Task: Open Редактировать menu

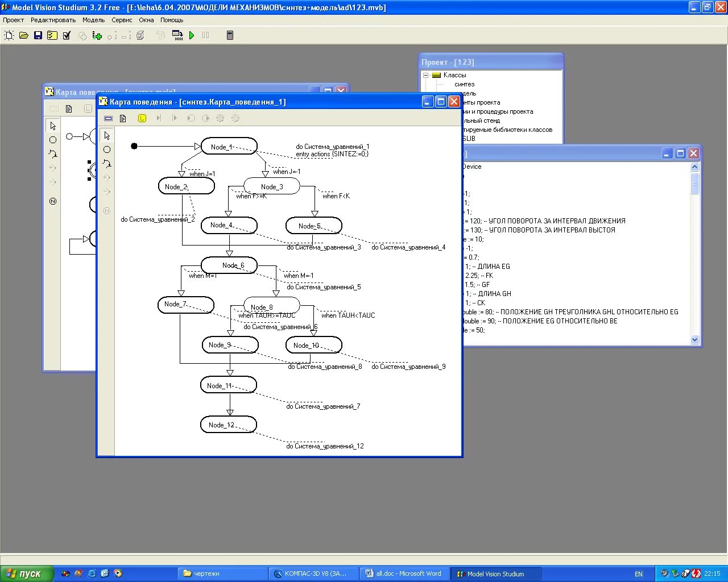Action: (53, 20)
